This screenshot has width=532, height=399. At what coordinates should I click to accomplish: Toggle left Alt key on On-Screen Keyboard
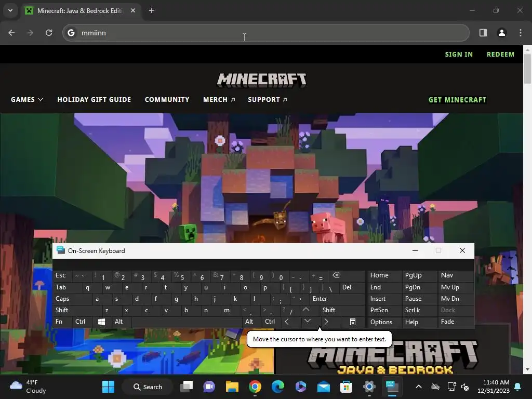121,322
